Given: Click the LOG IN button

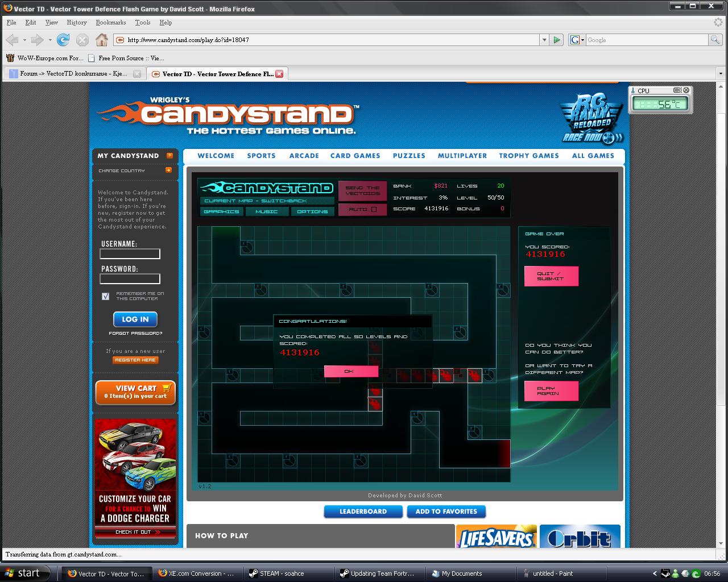Looking at the screenshot, I should 135,319.
